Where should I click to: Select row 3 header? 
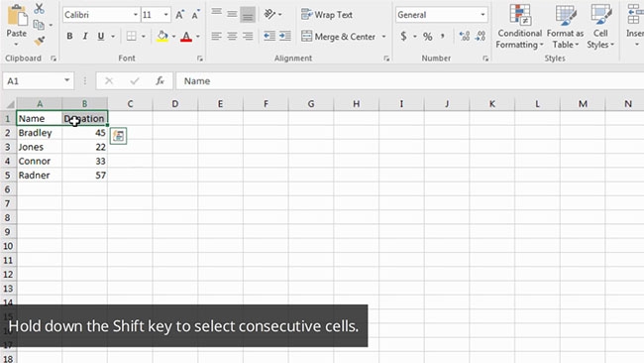pos(7,147)
